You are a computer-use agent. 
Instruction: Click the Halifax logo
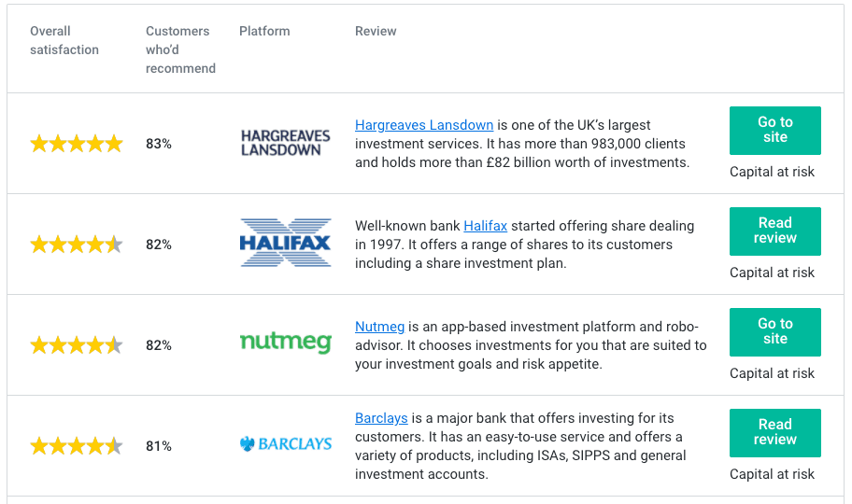tap(285, 243)
